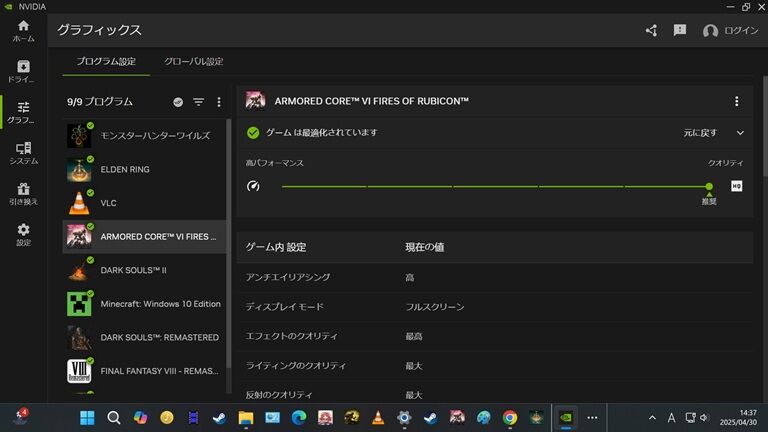The image size is (768, 432).
Task: Open File Explorer from the taskbar
Action: (x=246, y=418)
